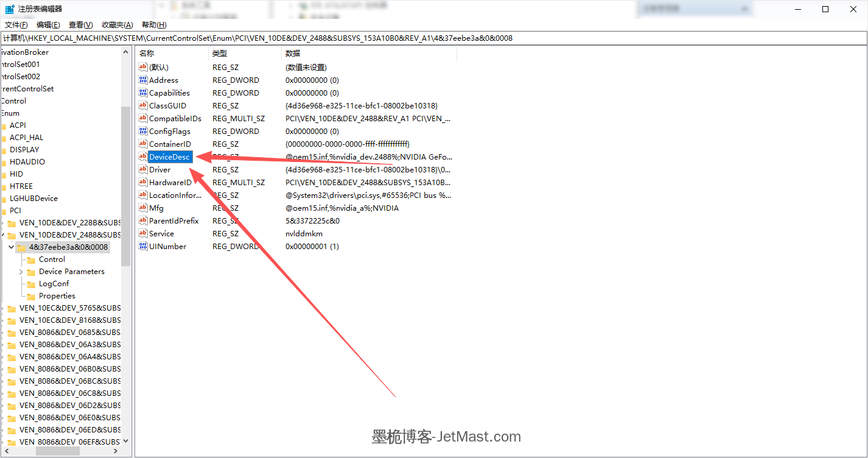The height and width of the screenshot is (458, 868).
Task: Select the VEN_10DE&DEV_228B key
Action: tap(70, 223)
